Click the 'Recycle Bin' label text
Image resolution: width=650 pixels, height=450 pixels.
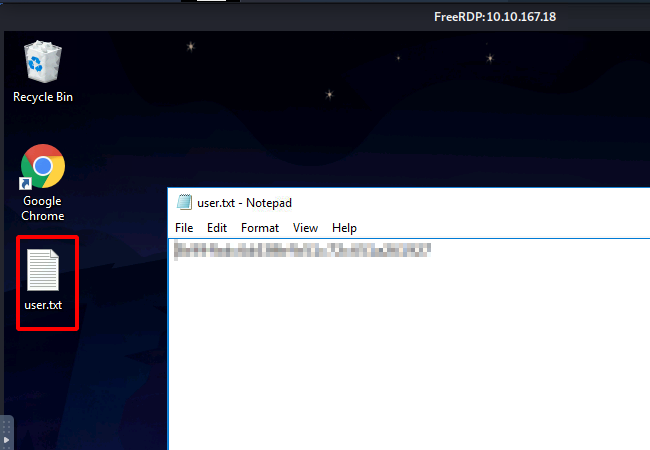click(x=43, y=97)
